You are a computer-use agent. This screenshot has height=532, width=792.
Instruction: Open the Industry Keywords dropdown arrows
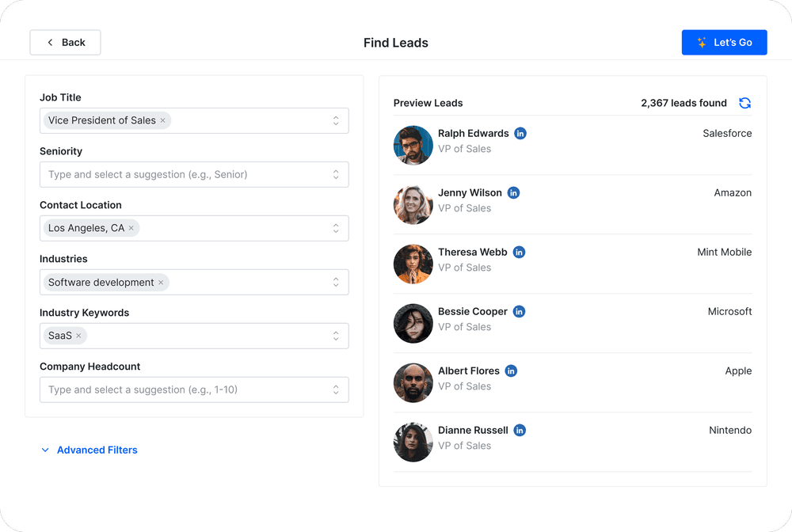click(336, 336)
